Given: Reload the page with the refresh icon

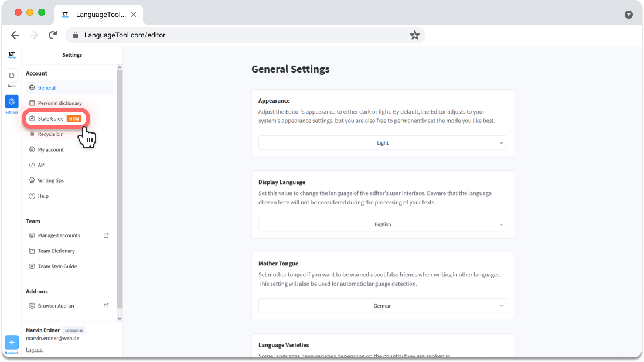Looking at the screenshot, I should point(53,35).
